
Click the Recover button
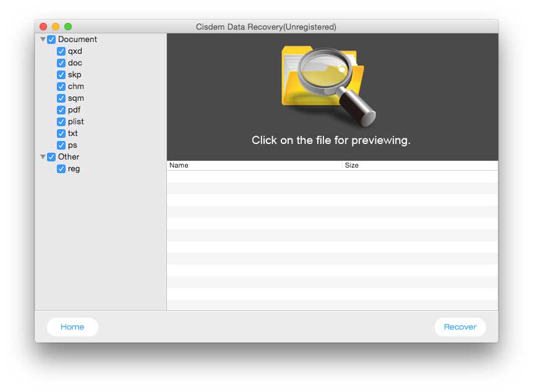coord(460,327)
